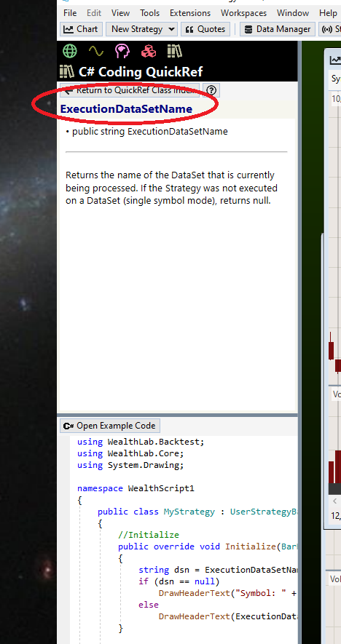Viewport: 341px width, 644px height.
Task: Click the question mark help icon
Action: point(211,90)
